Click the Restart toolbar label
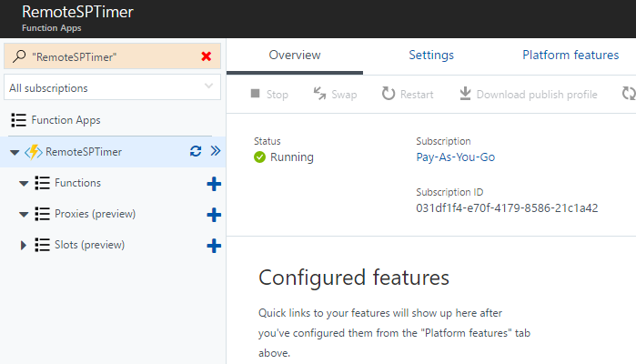Viewport: 636px width, 364px height. pyautogui.click(x=417, y=95)
